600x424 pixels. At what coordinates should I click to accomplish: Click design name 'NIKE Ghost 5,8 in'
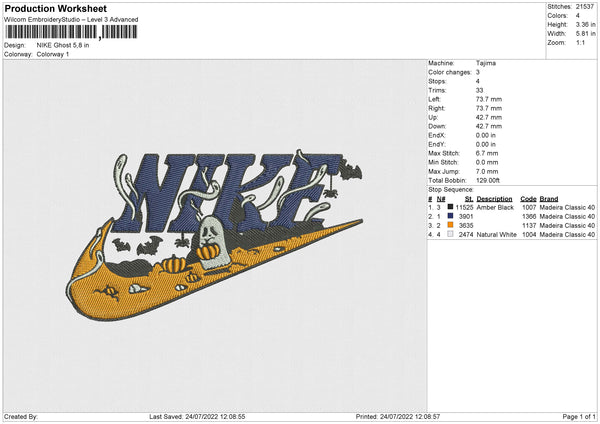(63, 45)
